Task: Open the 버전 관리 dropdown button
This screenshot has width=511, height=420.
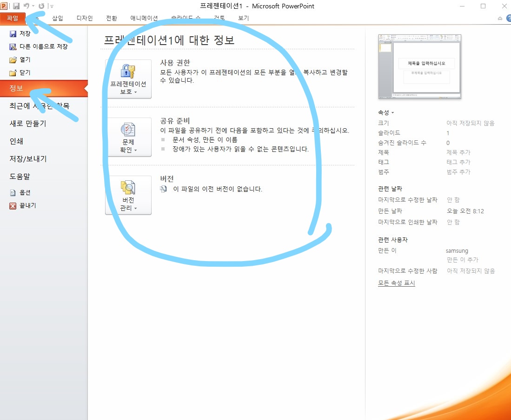Action: click(128, 195)
